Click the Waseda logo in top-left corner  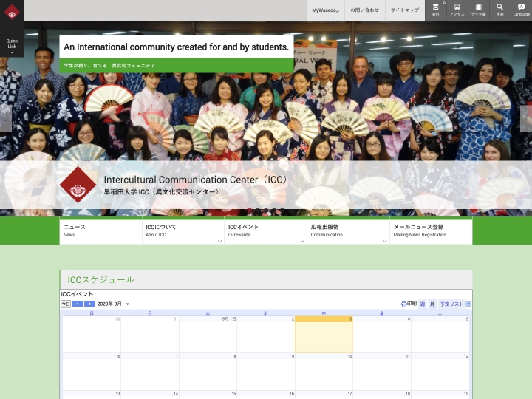click(12, 13)
